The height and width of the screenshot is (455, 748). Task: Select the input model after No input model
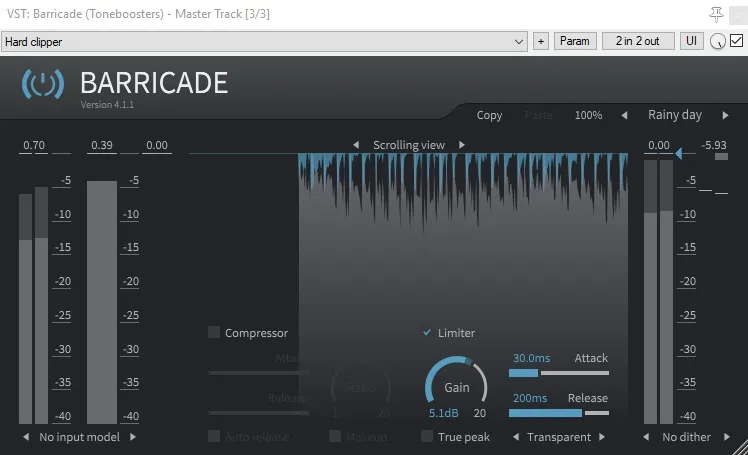click(133, 437)
